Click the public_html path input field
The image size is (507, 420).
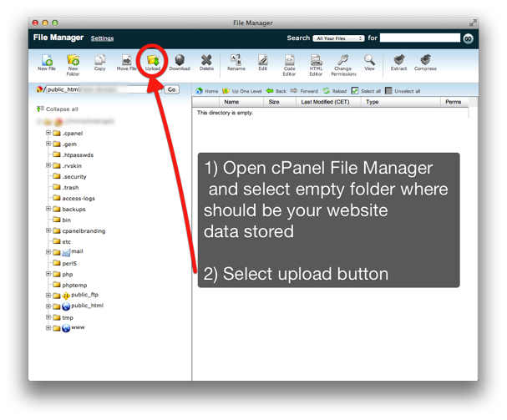coord(103,89)
